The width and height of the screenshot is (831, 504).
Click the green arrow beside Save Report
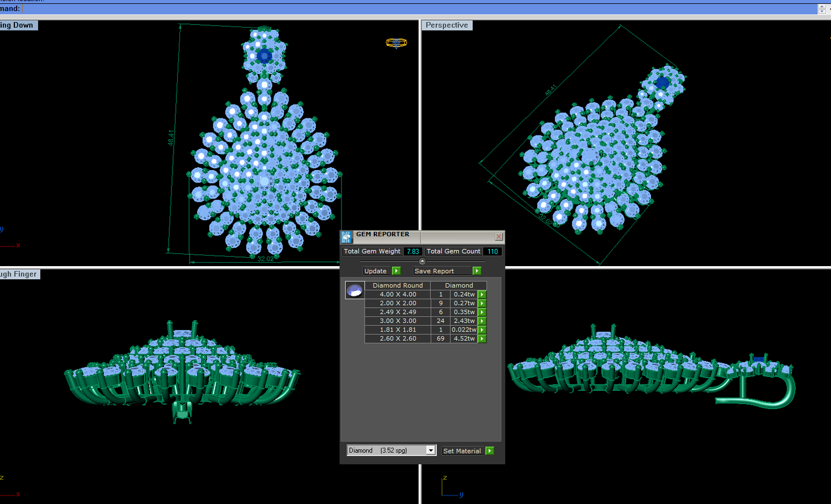click(477, 271)
